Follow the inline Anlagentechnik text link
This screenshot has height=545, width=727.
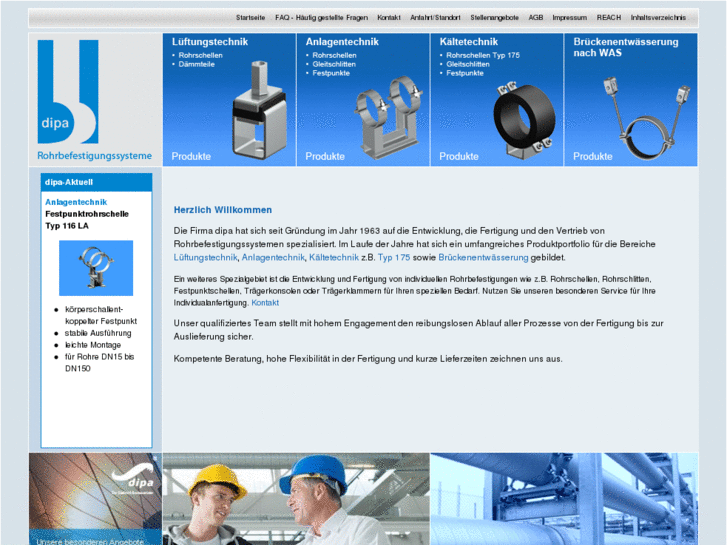coord(273,257)
